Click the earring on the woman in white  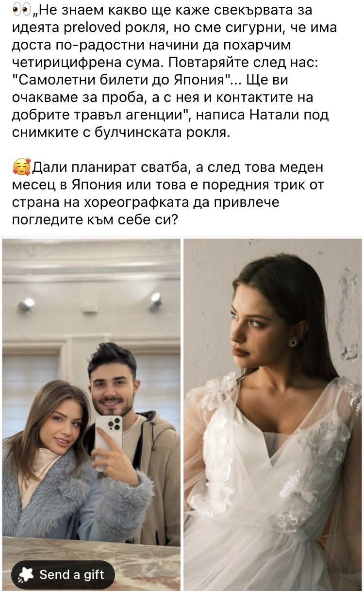pyautogui.click(x=293, y=341)
